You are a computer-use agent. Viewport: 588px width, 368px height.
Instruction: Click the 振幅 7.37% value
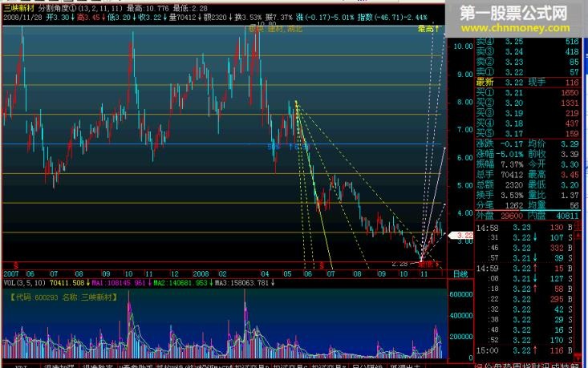[512, 164]
